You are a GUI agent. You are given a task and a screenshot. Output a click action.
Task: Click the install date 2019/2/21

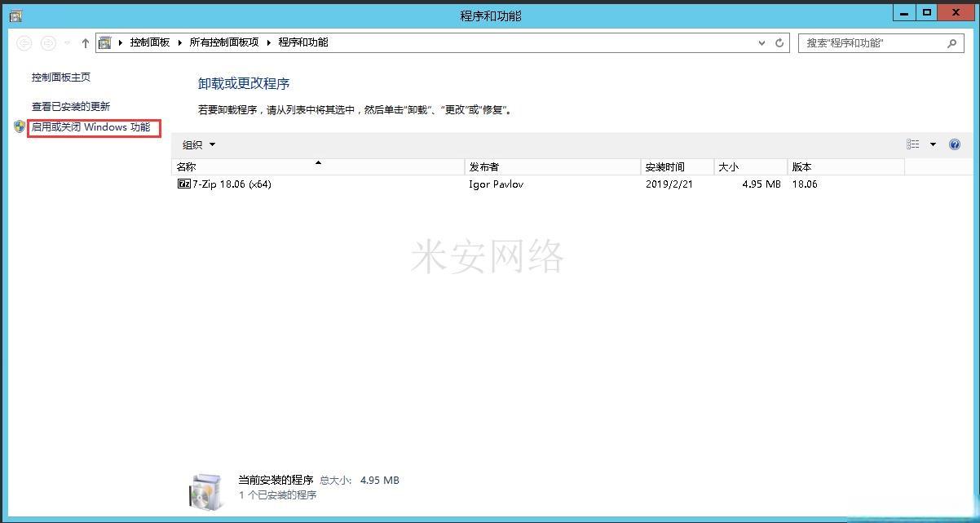tap(669, 184)
